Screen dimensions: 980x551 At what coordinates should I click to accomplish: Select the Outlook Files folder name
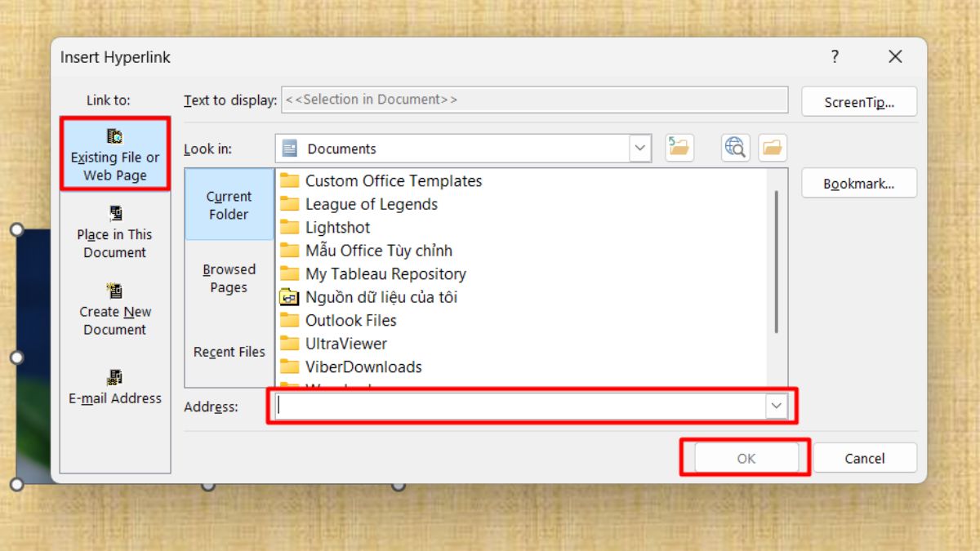pyautogui.click(x=351, y=320)
